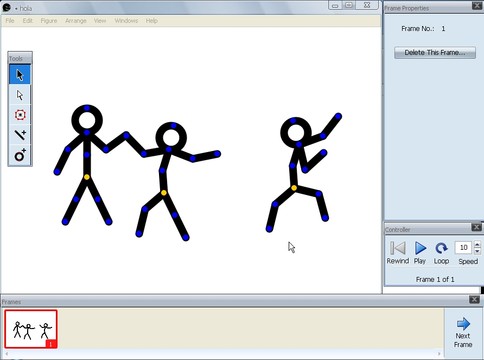Click the Rewind playback icon
This screenshot has width=484, height=360.
click(x=398, y=248)
